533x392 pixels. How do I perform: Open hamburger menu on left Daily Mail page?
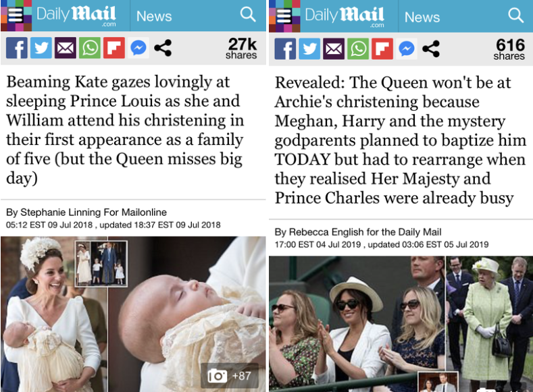[16, 16]
